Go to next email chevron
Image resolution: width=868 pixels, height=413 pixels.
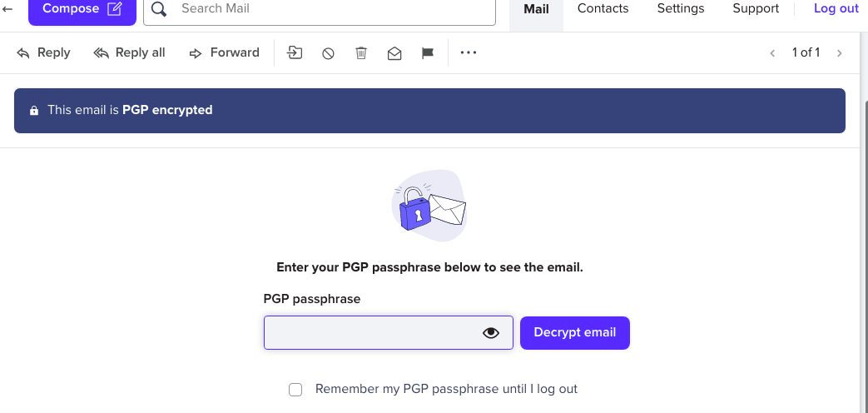coord(839,53)
